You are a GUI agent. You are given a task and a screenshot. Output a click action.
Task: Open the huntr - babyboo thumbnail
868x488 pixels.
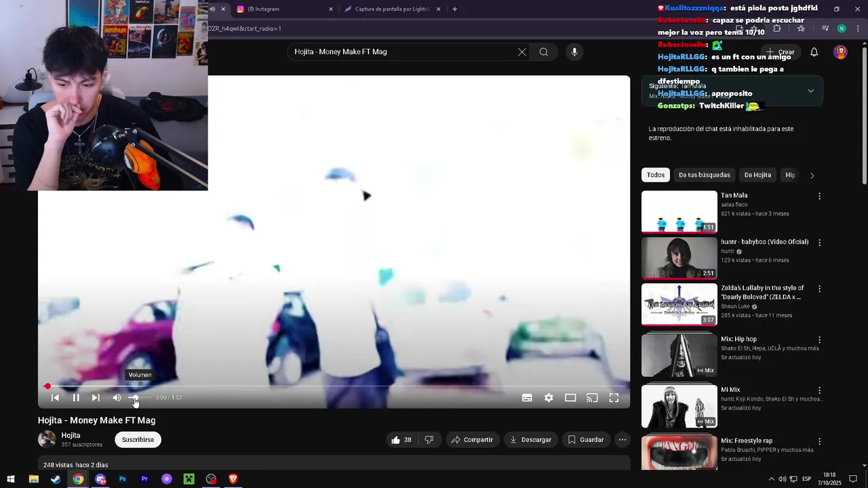coord(679,258)
